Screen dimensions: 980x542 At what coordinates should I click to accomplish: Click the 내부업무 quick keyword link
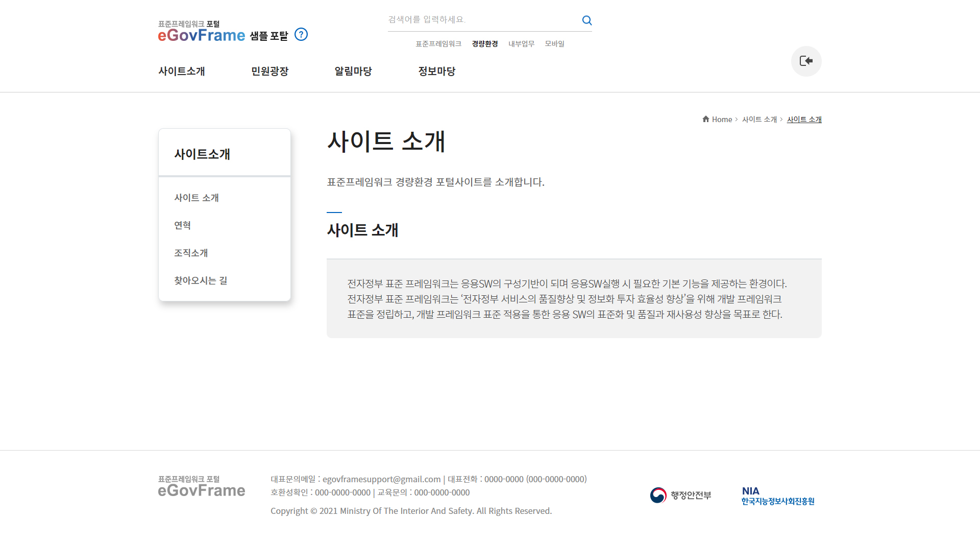click(521, 44)
